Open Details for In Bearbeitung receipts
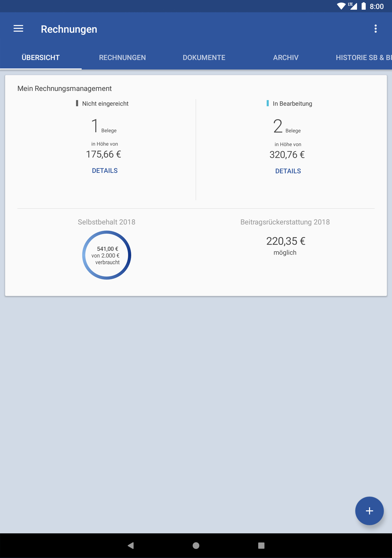 click(x=288, y=171)
